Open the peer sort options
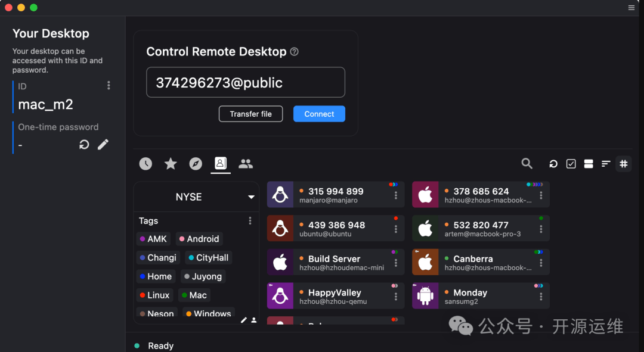 tap(606, 164)
